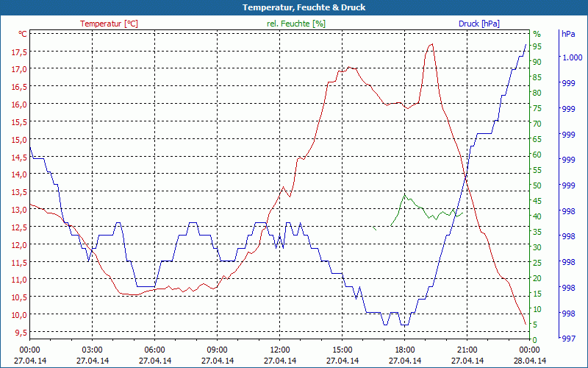The width and height of the screenshot is (588, 368).
Task: Click the 14,0 temperature axis tick
Action: (x=19, y=174)
